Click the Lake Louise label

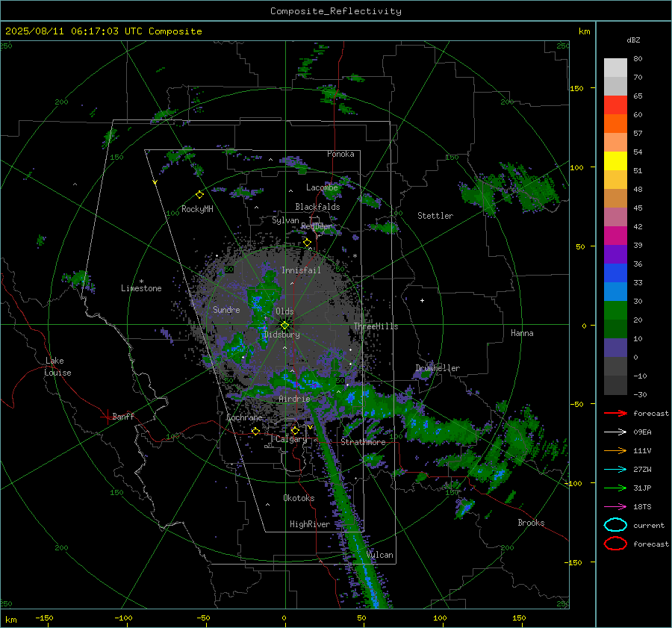point(57,367)
